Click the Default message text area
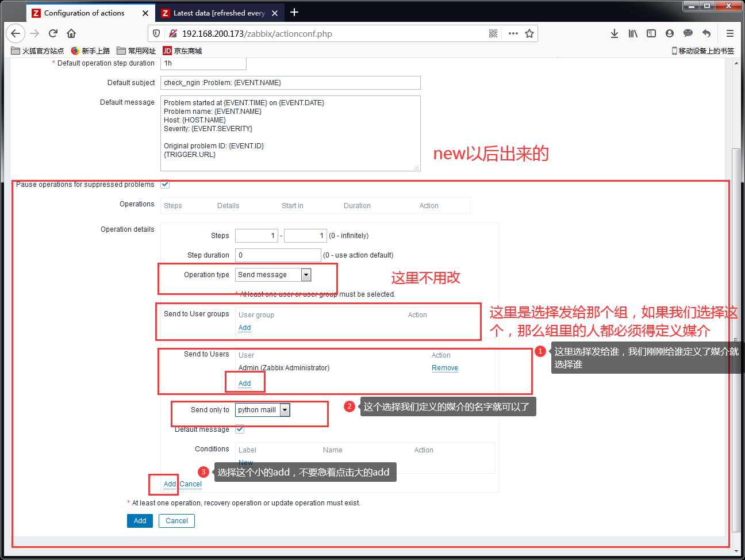Screen dimensions: 745x560 [x=290, y=133]
